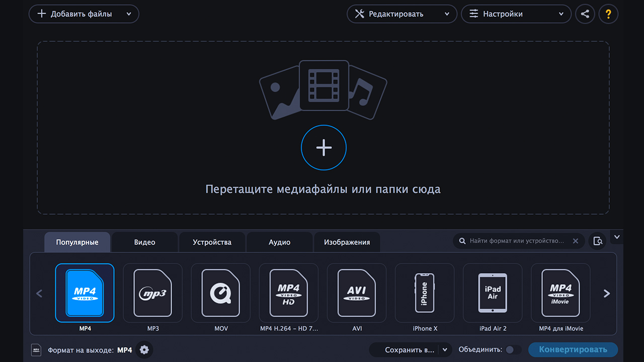Toggle the Объединить merge switch

[513, 349]
